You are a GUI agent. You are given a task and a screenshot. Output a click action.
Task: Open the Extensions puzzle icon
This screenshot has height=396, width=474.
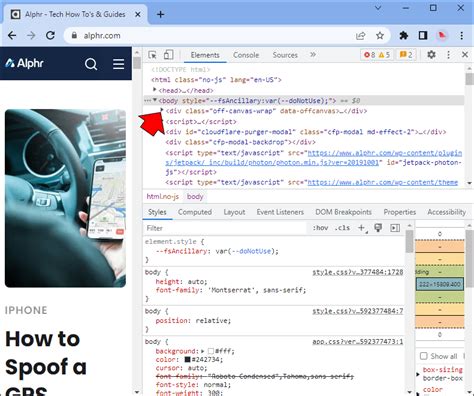coord(404,35)
